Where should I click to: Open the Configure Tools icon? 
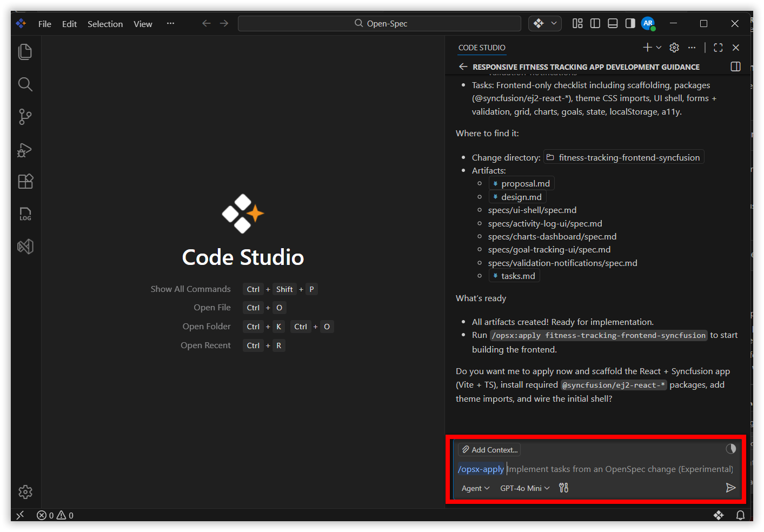563,488
